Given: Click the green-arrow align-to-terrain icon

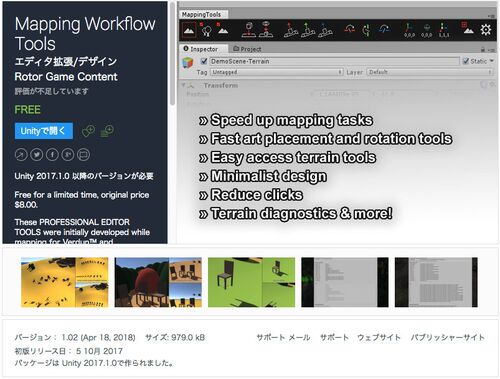Looking at the screenshot, I should (x=308, y=30).
